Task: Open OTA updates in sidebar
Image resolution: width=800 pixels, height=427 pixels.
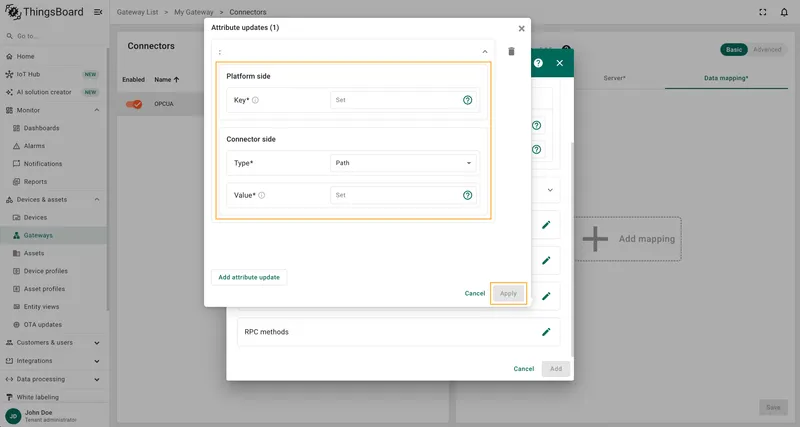Action: (x=54, y=324)
